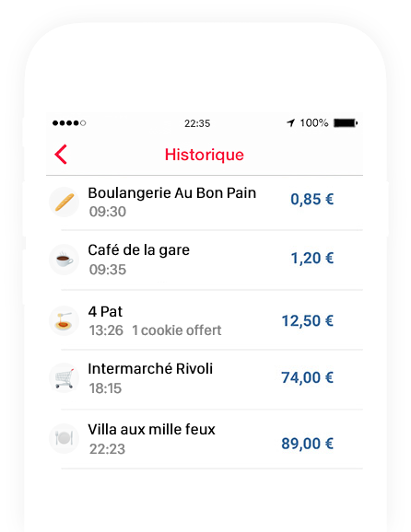The width and height of the screenshot is (411, 532).
Task: Select the 4 Pat transaction
Action: (x=205, y=320)
